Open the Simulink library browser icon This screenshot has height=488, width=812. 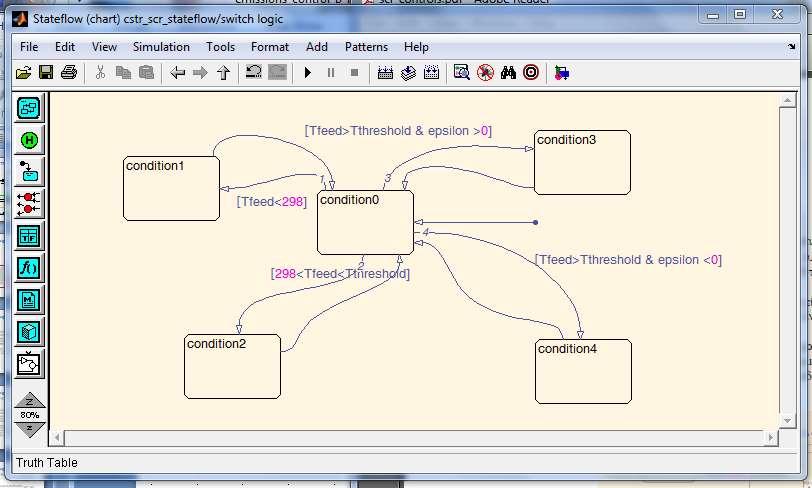point(562,73)
